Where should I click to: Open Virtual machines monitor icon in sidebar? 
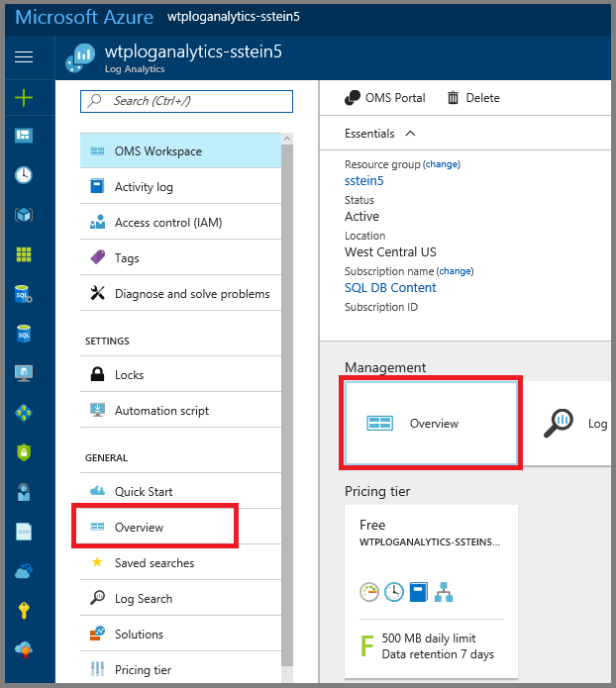[24, 373]
